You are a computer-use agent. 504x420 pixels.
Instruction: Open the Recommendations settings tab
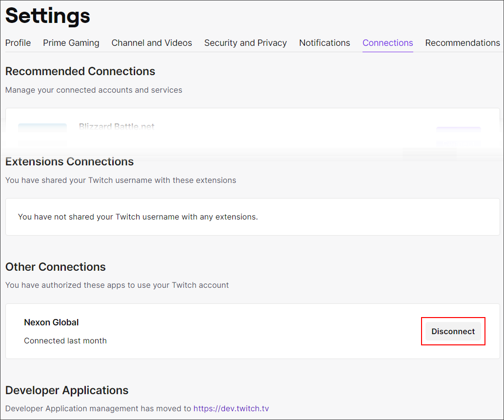pos(462,43)
